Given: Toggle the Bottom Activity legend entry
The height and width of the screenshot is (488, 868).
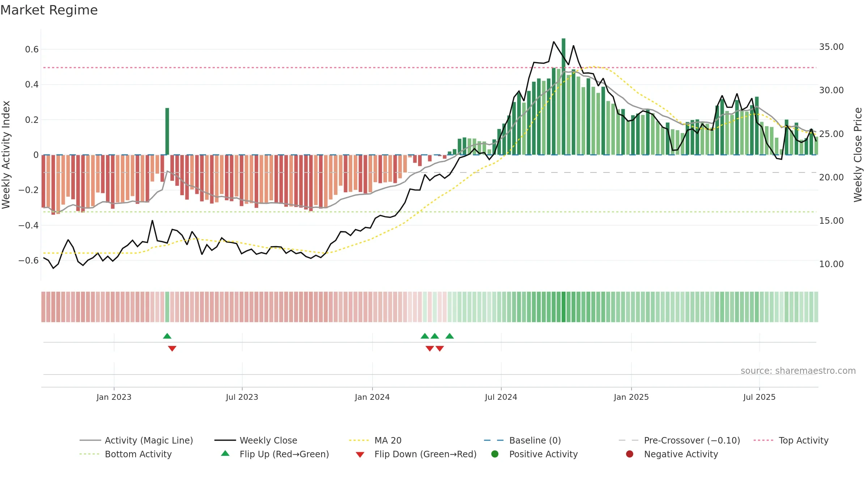Looking at the screenshot, I should click(125, 454).
